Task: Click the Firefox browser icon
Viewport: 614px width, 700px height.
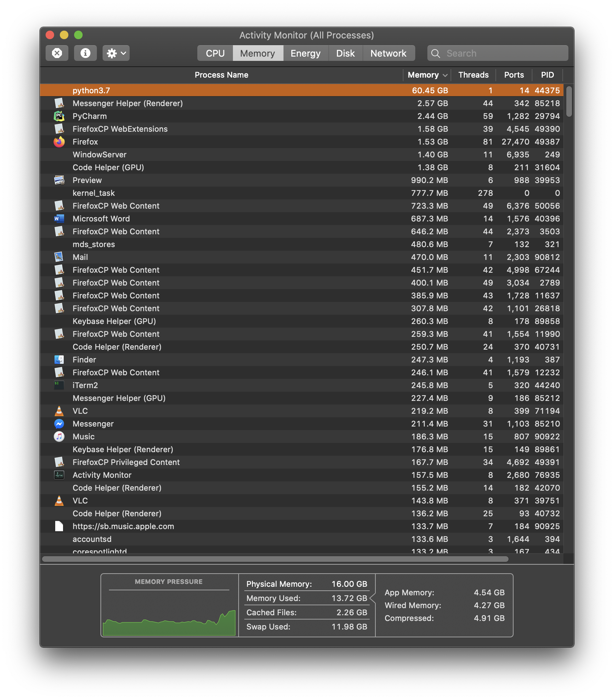Action: [59, 142]
